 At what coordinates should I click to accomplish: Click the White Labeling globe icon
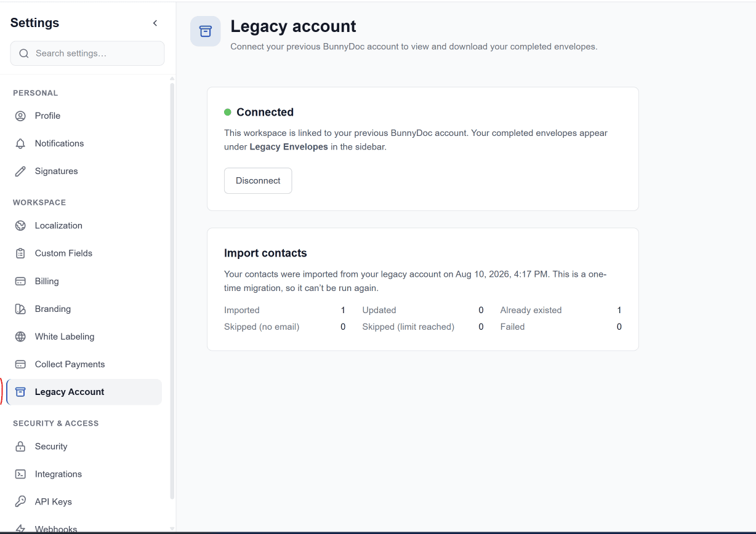[x=20, y=337]
